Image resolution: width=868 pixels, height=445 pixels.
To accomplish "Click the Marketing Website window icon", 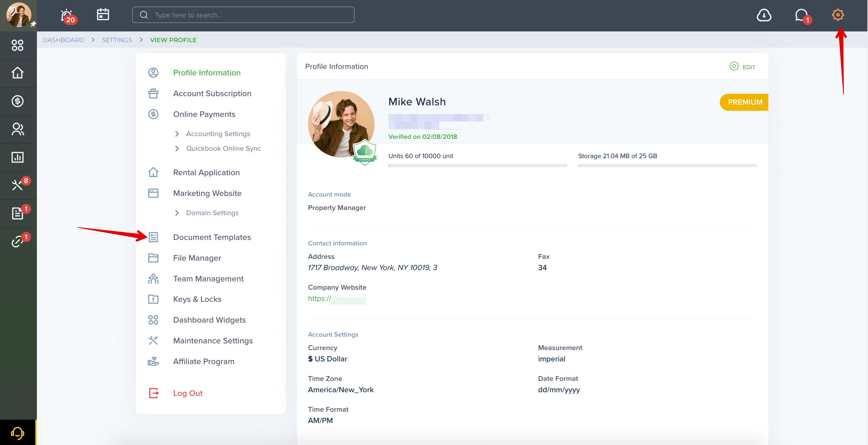I will point(153,193).
